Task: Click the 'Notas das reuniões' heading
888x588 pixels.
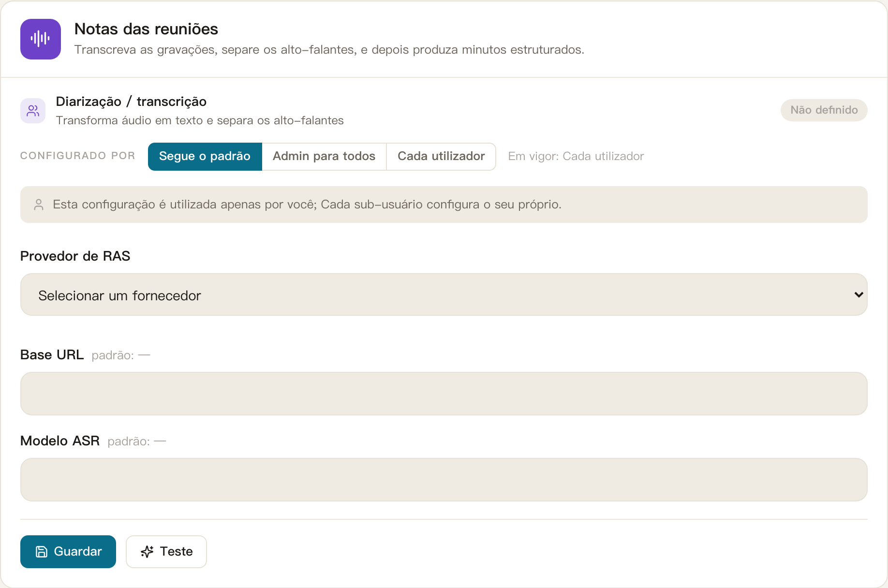Action: (146, 29)
